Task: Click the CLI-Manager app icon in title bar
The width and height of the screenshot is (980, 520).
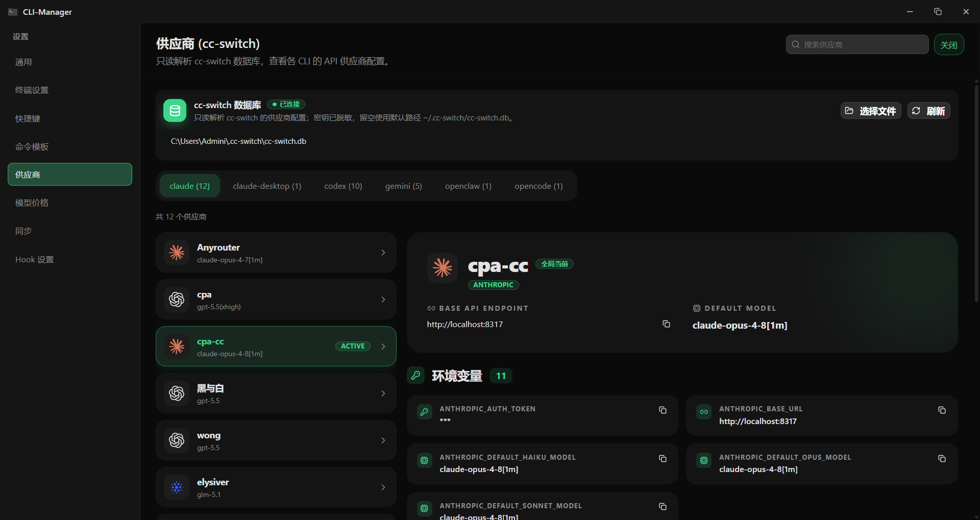Action: [13, 12]
